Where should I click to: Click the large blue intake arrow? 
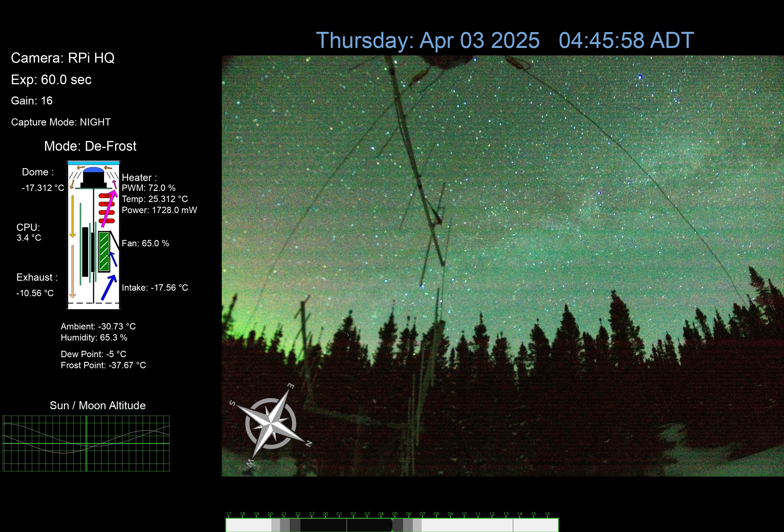point(109,288)
